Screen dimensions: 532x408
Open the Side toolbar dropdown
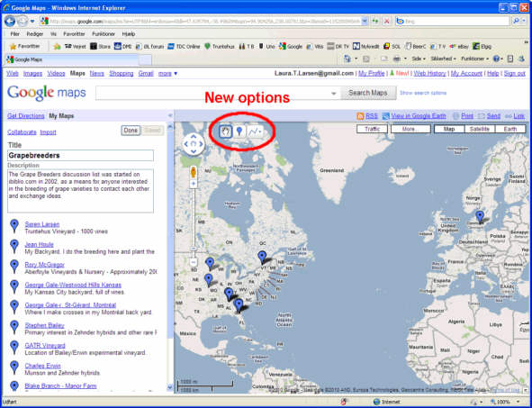click(419, 59)
